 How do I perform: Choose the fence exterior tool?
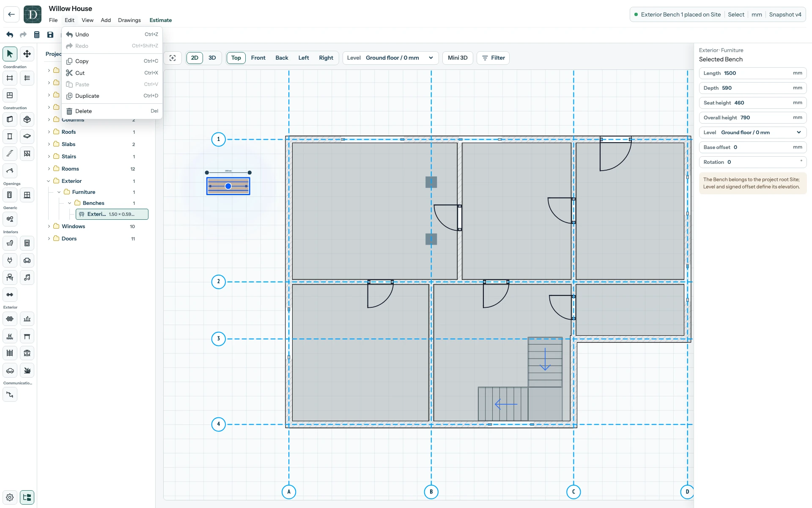point(10,353)
